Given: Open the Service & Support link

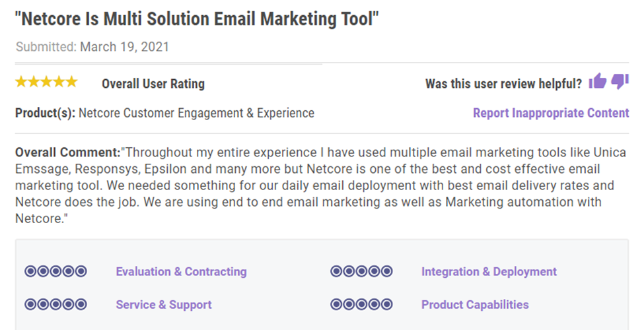Looking at the screenshot, I should (163, 304).
